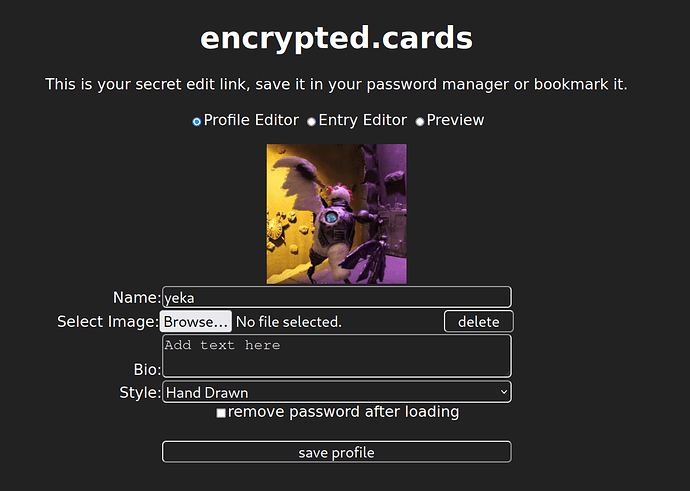Save changes with the save profile button

tap(337, 452)
